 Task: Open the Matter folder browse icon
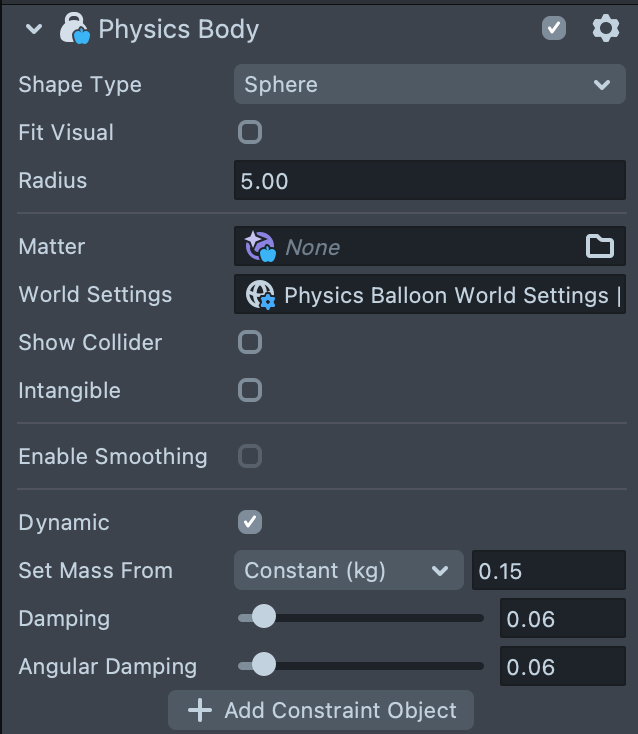tap(600, 246)
